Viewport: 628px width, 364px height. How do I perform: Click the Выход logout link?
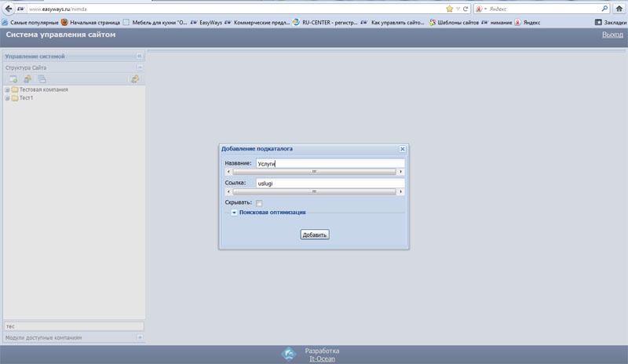[x=612, y=35]
